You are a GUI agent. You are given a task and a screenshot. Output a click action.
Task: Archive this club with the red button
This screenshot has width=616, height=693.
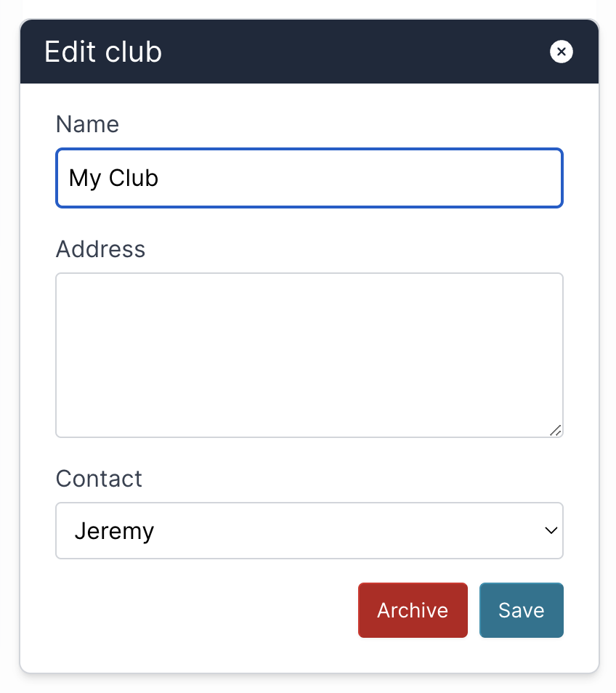(413, 610)
